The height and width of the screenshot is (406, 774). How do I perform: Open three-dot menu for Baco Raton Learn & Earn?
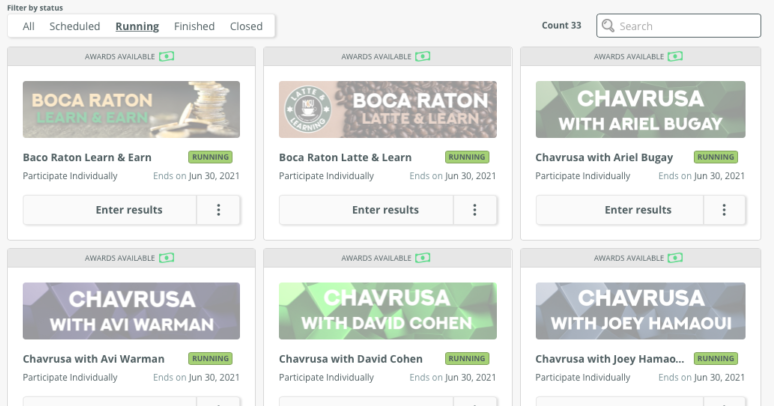pos(218,210)
